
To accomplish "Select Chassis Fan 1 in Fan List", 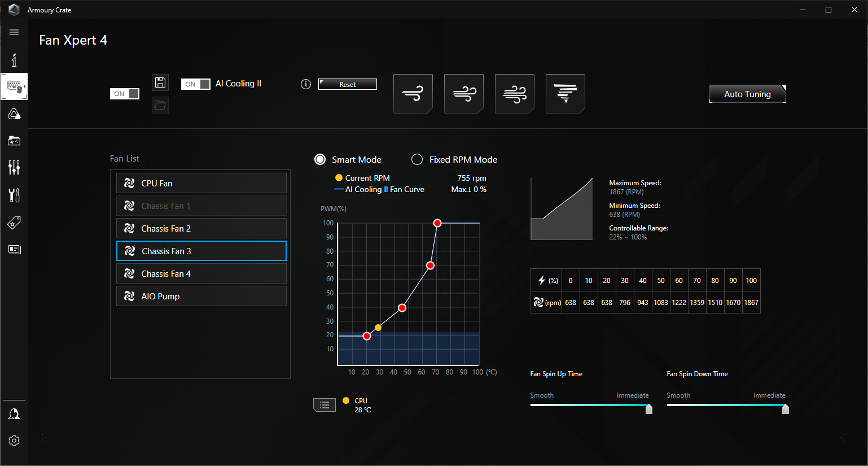I will tap(201, 206).
